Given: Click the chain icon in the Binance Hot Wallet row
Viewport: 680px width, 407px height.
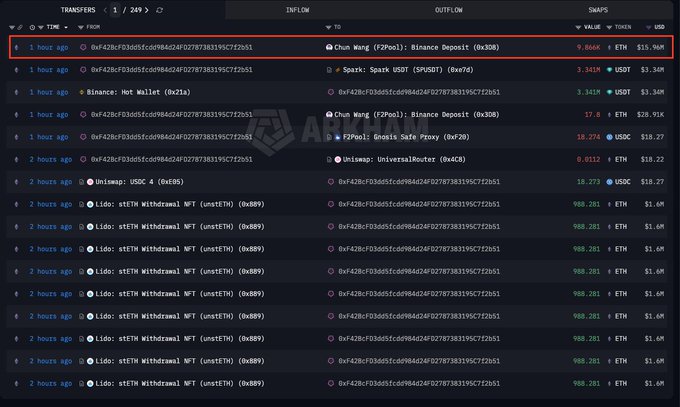Looking at the screenshot, I should pyautogui.click(x=16, y=92).
